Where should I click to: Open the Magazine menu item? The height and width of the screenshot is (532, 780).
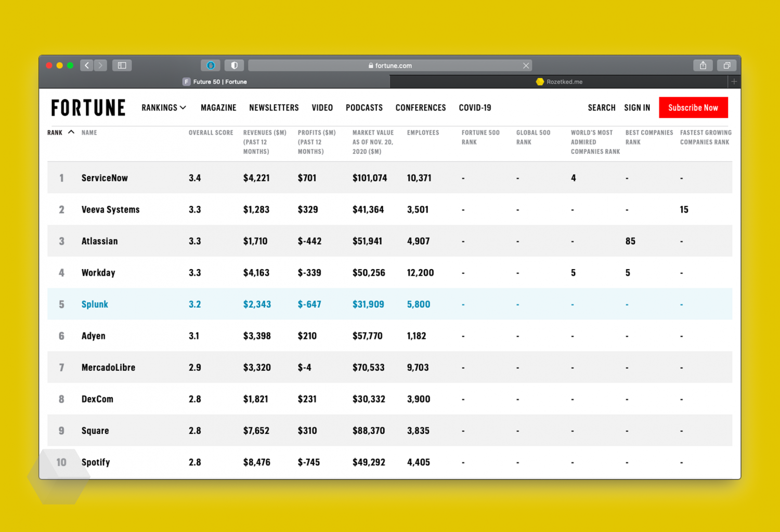pyautogui.click(x=218, y=108)
